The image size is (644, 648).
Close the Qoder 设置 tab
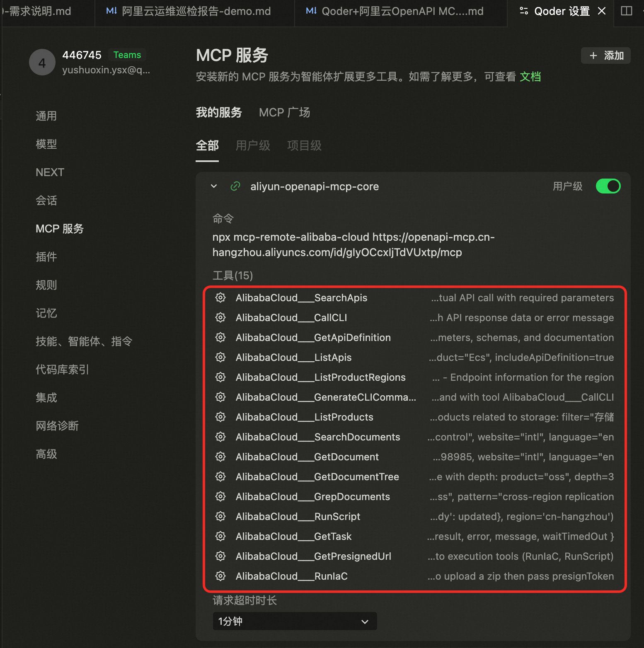tap(602, 11)
